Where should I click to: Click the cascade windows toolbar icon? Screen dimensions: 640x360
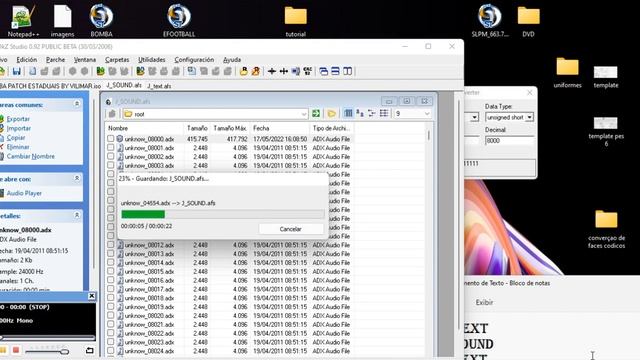click(324, 71)
